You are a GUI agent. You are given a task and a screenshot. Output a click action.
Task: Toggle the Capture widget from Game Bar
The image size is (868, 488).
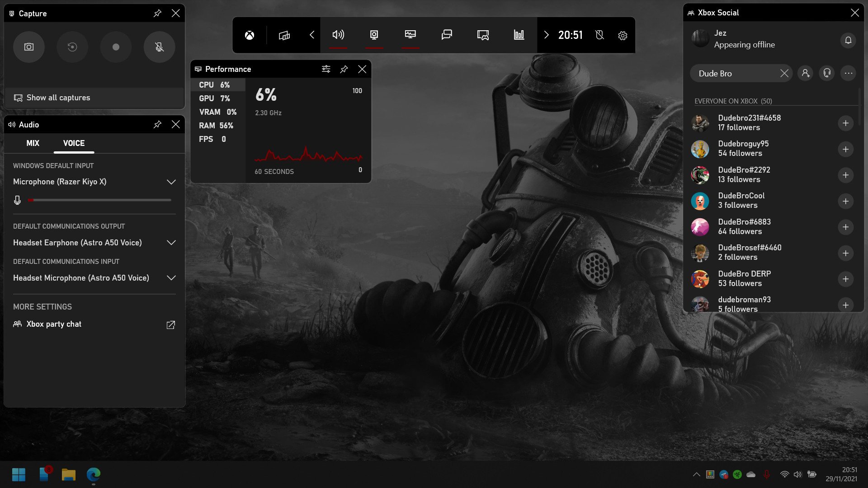click(x=374, y=35)
